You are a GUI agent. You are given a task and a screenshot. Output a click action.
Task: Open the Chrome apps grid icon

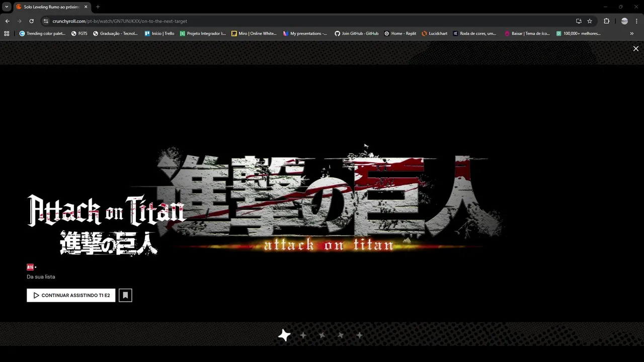pos(7,34)
